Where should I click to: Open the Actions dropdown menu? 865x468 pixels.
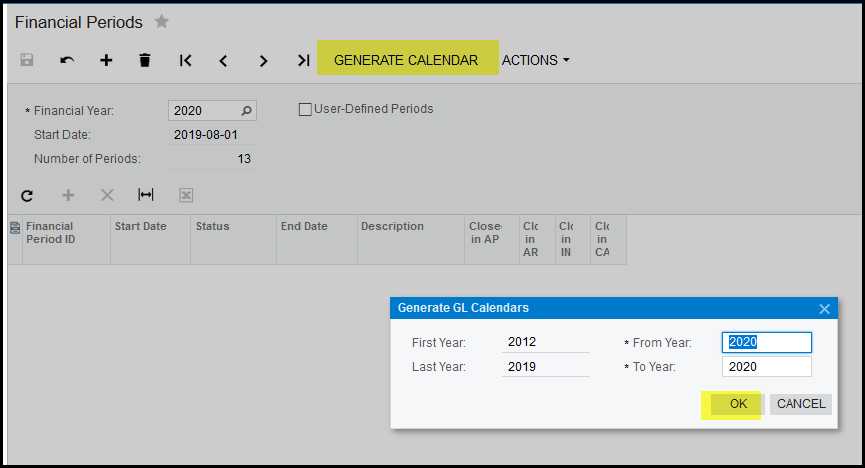(x=535, y=60)
